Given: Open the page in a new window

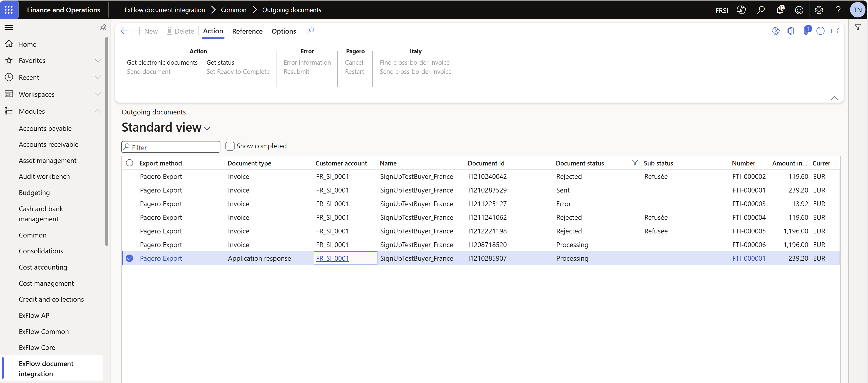Looking at the screenshot, I should pos(835,31).
